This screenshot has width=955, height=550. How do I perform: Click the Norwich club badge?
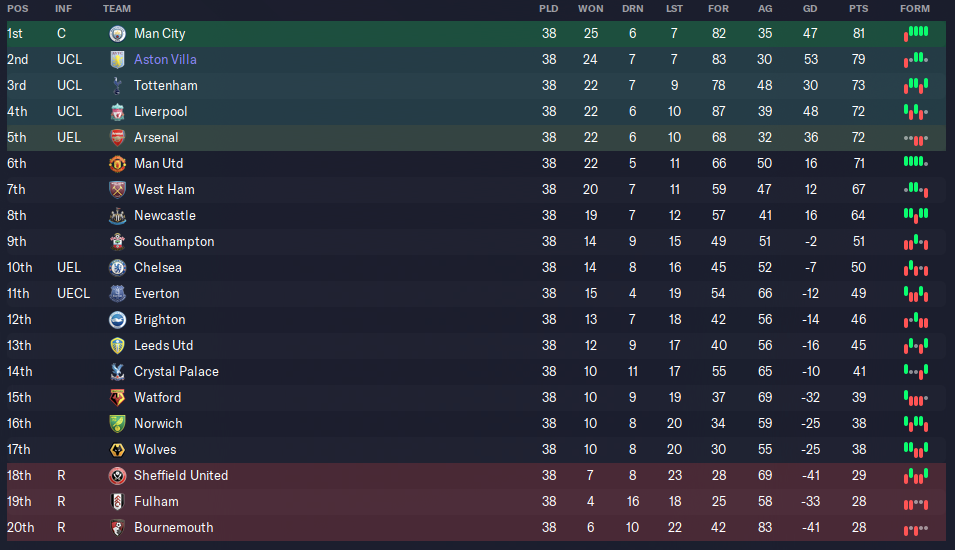point(117,423)
